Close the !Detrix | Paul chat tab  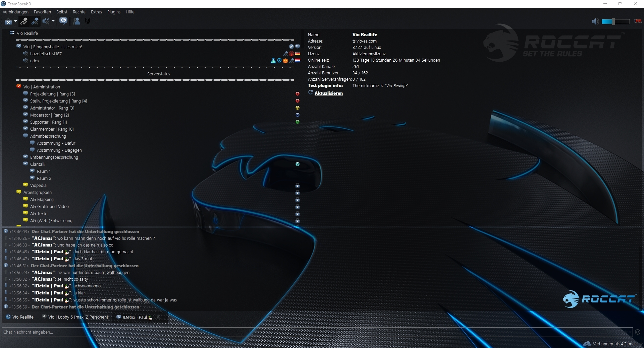click(158, 317)
